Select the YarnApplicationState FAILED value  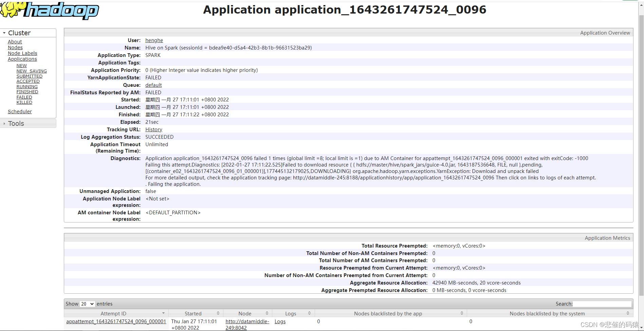pos(153,78)
